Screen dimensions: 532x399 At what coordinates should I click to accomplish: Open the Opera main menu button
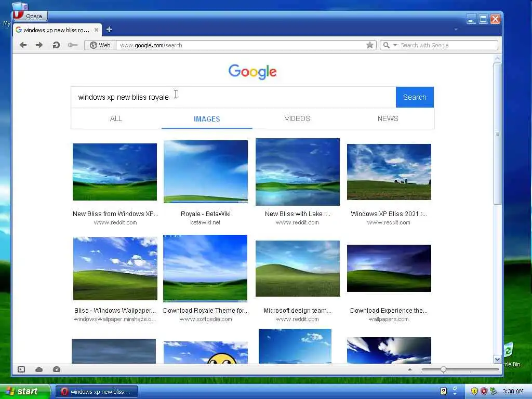30,16
